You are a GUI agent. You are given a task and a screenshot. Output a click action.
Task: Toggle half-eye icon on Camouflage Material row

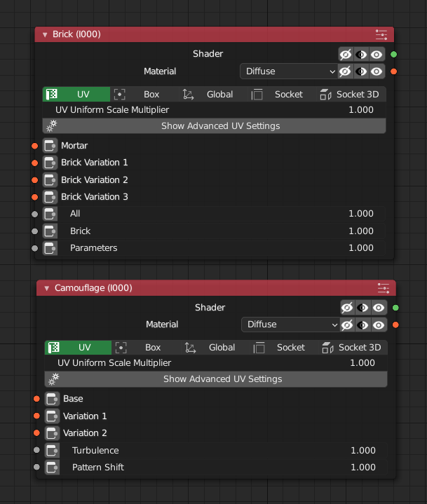click(363, 325)
